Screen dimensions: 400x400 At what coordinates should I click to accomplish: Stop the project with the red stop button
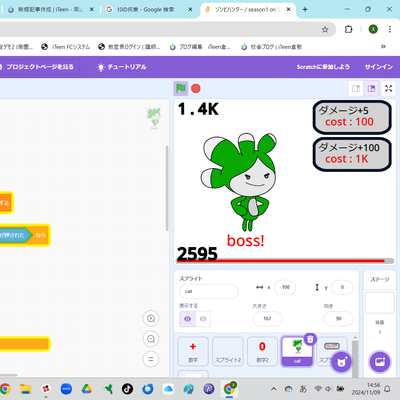point(196,88)
